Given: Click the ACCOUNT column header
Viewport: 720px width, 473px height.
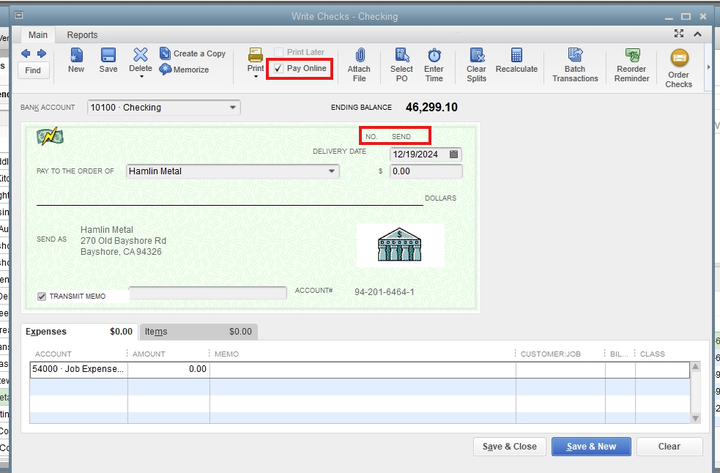Looking at the screenshot, I should (x=53, y=354).
